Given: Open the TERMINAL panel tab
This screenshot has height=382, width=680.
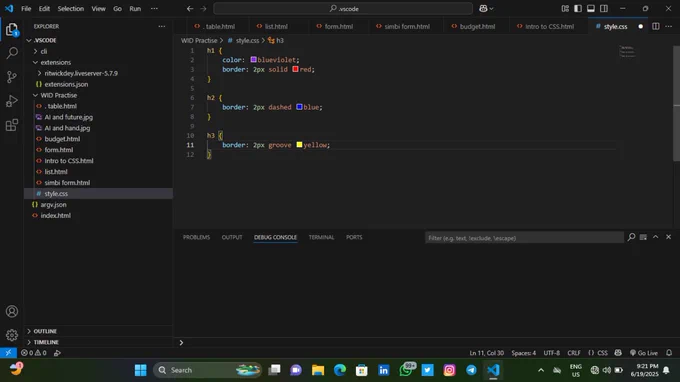Looking at the screenshot, I should point(321,237).
